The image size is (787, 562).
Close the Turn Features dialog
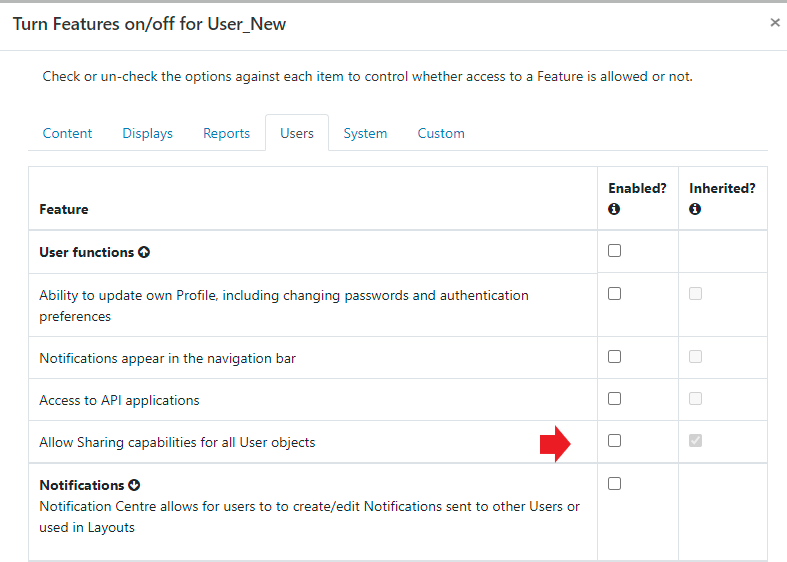(775, 23)
